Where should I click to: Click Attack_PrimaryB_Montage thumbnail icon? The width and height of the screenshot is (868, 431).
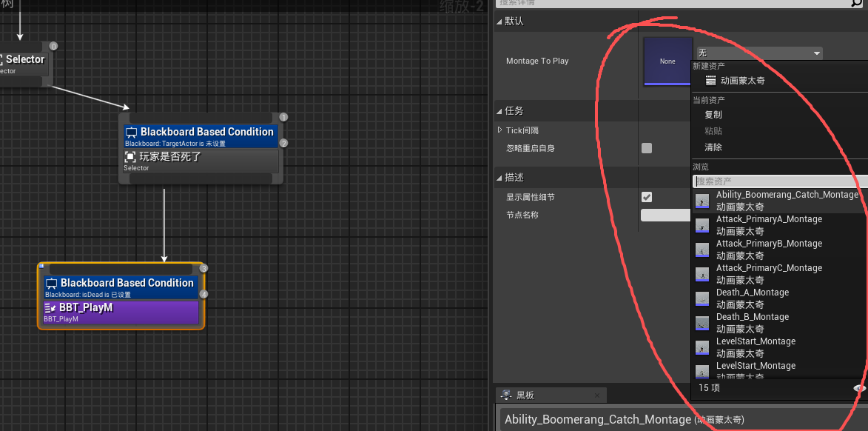(702, 250)
